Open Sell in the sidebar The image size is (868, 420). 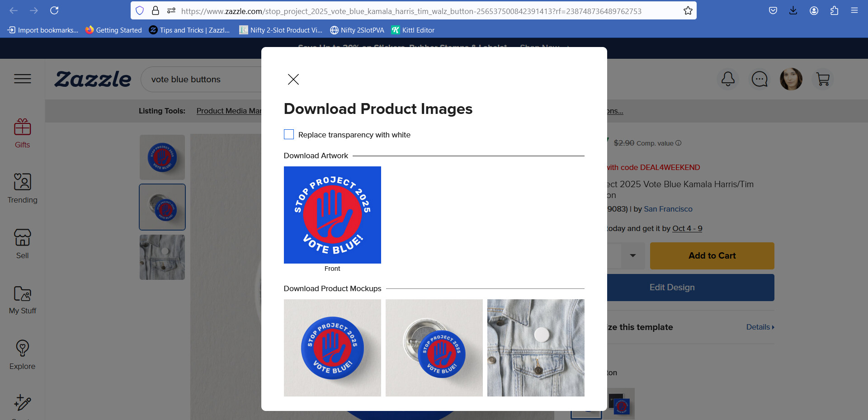23,244
